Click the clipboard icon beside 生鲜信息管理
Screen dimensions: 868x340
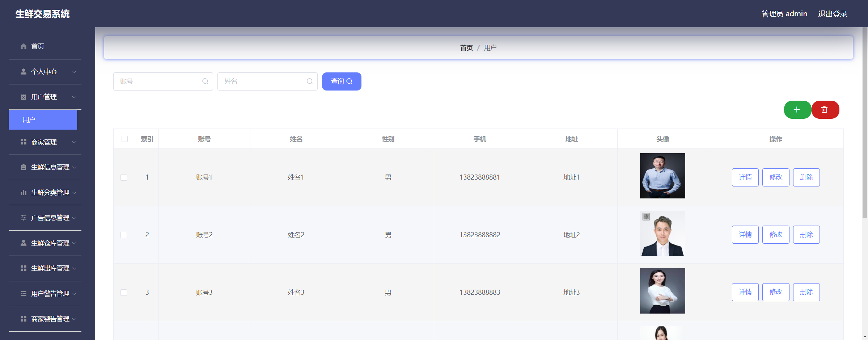[24, 167]
